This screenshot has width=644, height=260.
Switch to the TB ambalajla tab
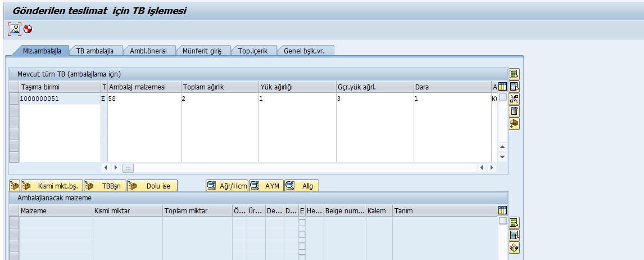(95, 51)
